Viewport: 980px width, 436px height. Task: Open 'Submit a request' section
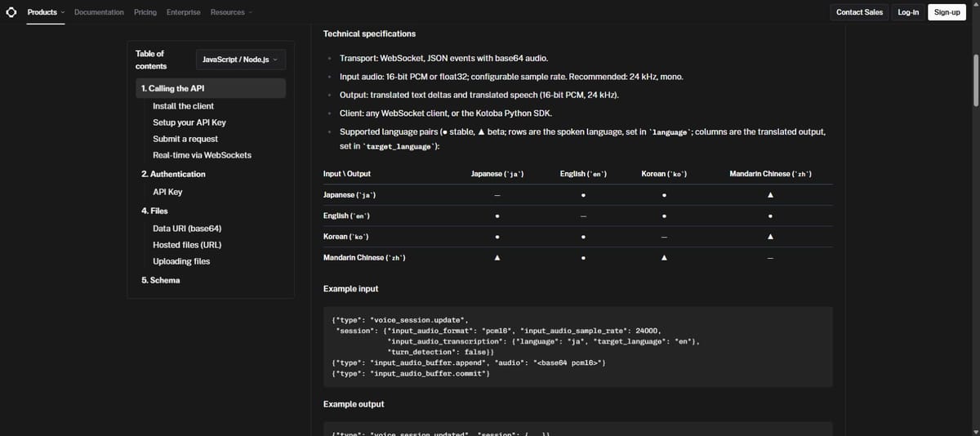point(185,139)
